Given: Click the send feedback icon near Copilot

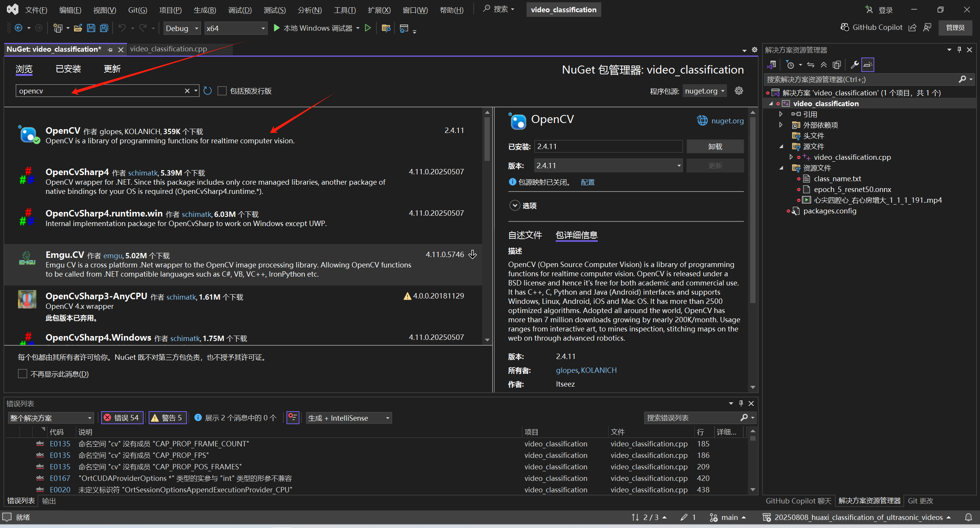Looking at the screenshot, I should 927,27.
